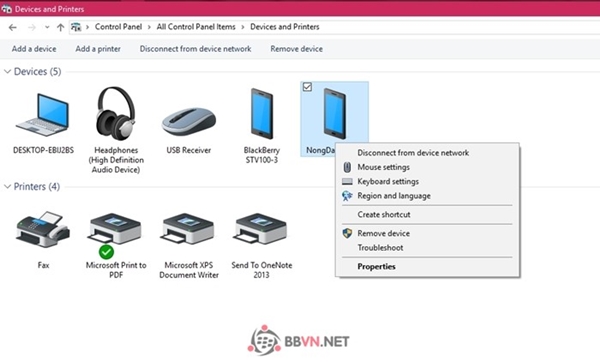Image resolution: width=600 pixels, height=362 pixels.
Task: Select the NongDa phone device icon
Action: point(334,114)
